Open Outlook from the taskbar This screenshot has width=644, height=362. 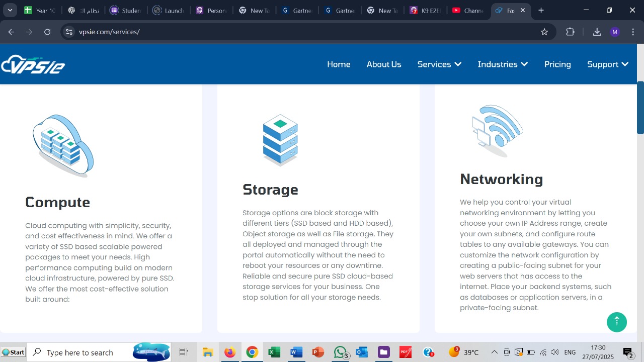point(362,352)
